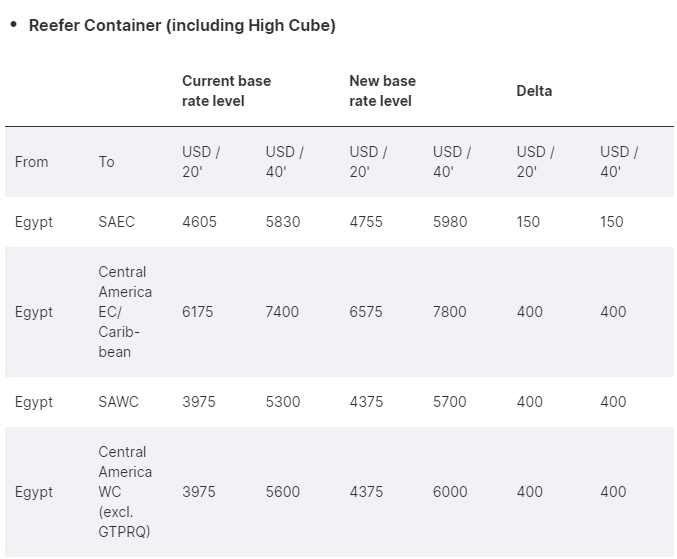Viewport: 677px width, 559px height.
Task: Select the 6000 new rate cell
Action: (x=450, y=492)
